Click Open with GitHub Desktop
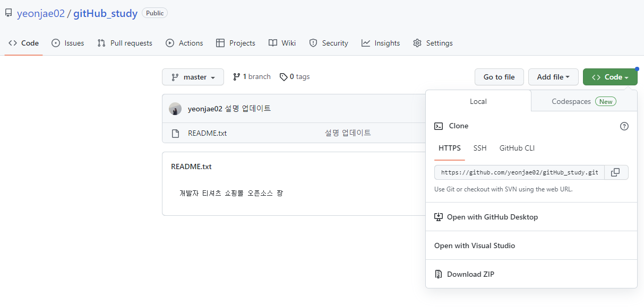Image resolution: width=644 pixels, height=307 pixels. [531, 217]
